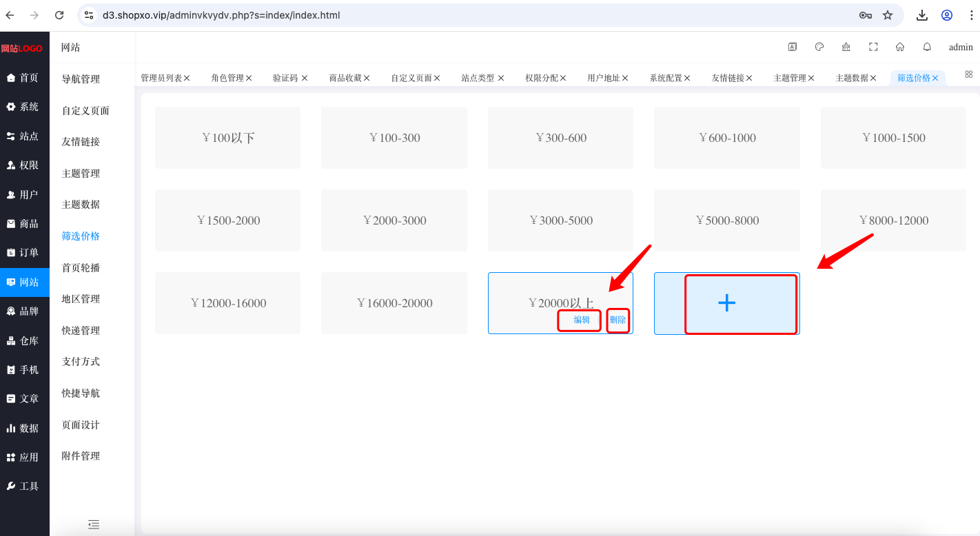Select 首页轮播 in the submenu
This screenshot has width=980, height=536.
pos(81,268)
